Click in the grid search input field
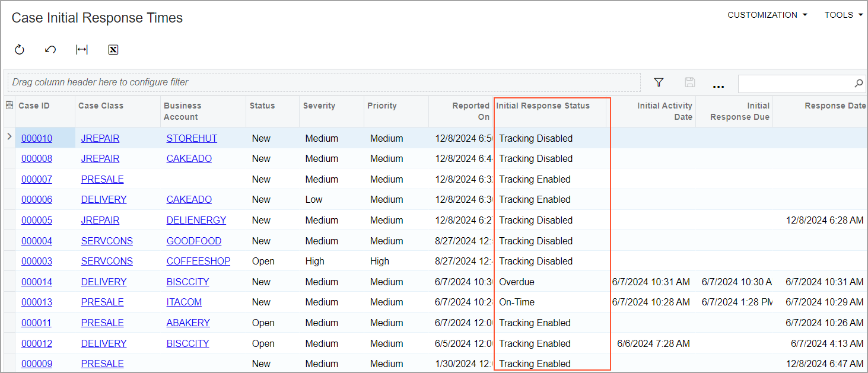Screen dimensions: 868x373 pyautogui.click(x=795, y=84)
